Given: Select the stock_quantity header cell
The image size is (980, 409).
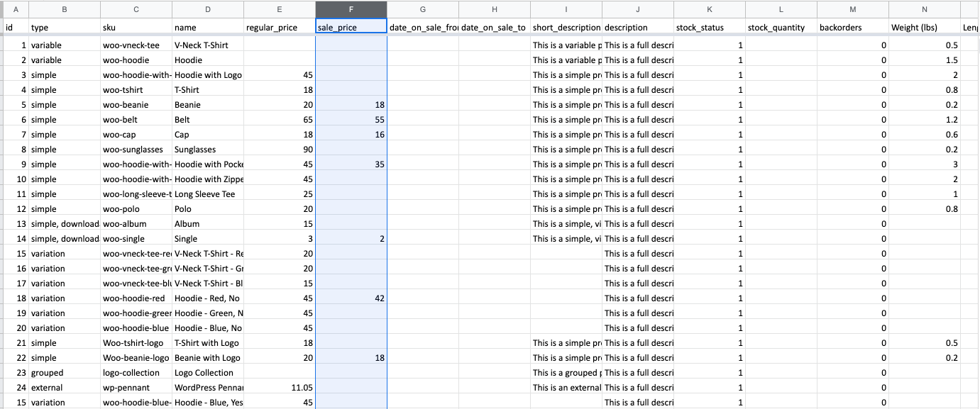Looking at the screenshot, I should 781,28.
